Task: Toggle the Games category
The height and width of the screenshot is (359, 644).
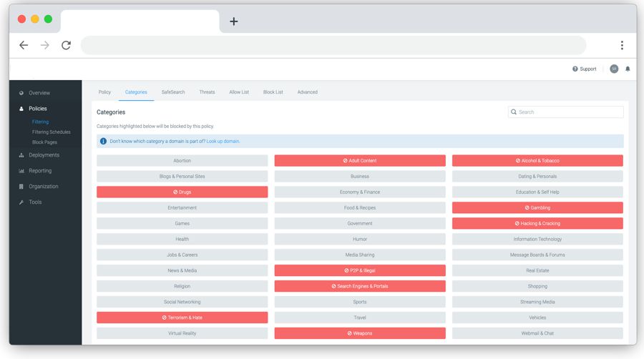Action: click(x=182, y=223)
